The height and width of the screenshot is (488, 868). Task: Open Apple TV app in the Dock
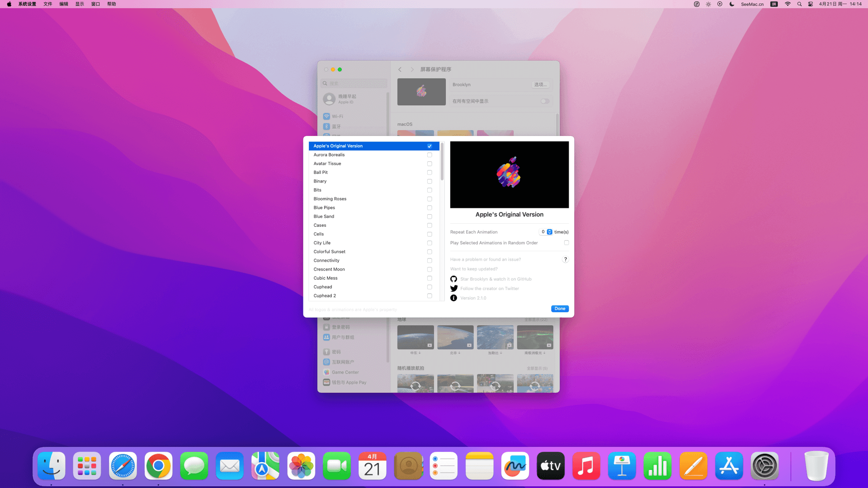551,466
